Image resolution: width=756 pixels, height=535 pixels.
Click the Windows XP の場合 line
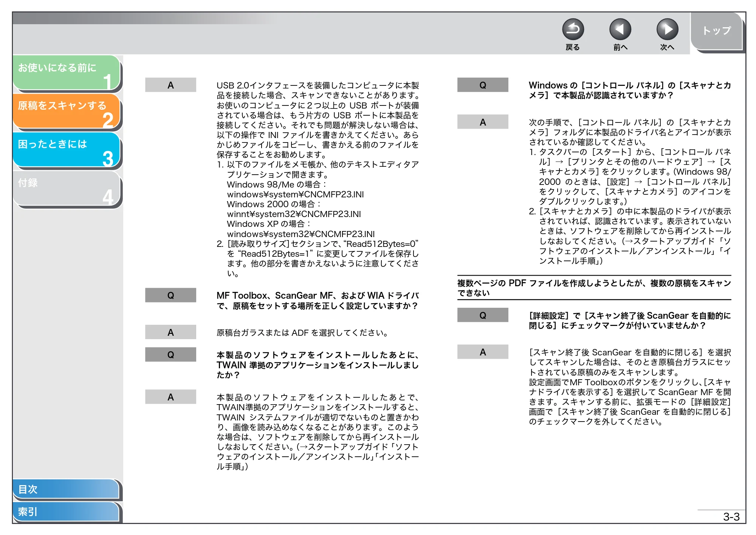click(268, 224)
